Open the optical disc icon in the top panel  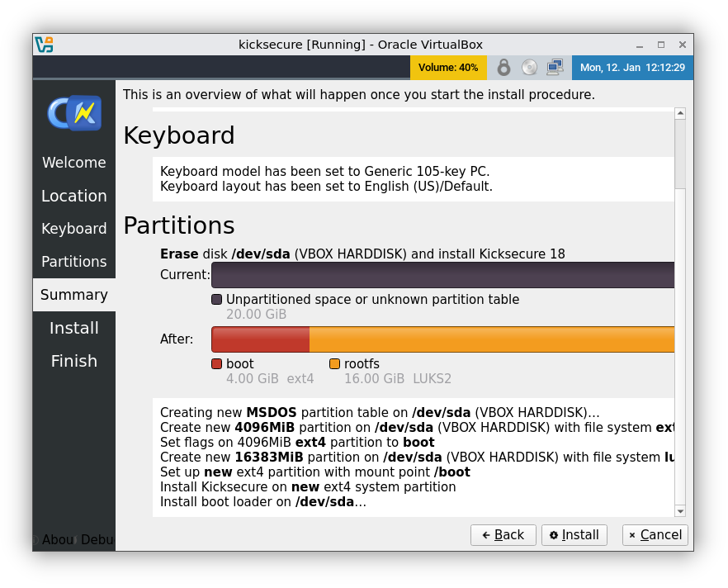(x=528, y=67)
